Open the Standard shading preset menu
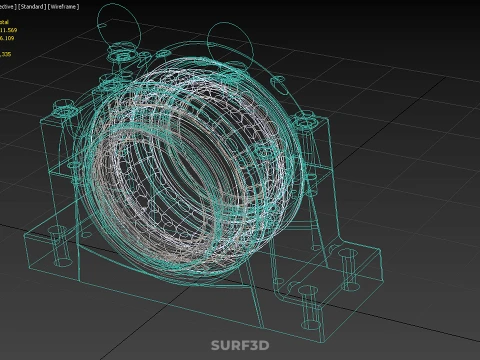 [32, 7]
